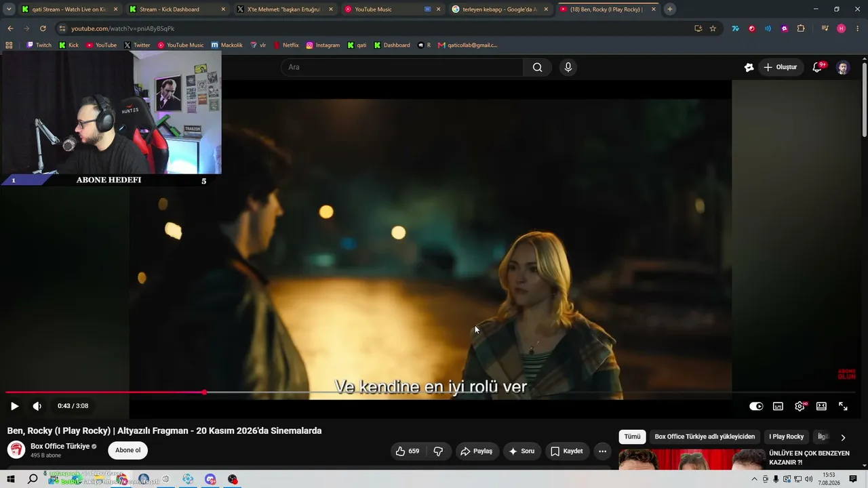Toggle the YouTube autoplay switch
This screenshot has width=868, height=488.
(x=756, y=406)
